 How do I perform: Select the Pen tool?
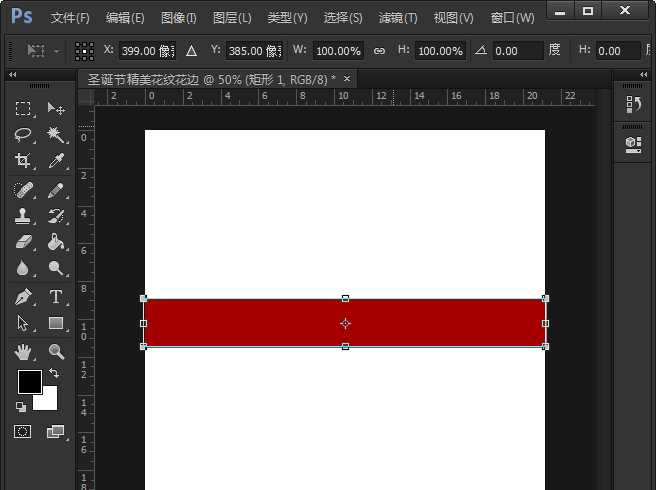point(24,296)
